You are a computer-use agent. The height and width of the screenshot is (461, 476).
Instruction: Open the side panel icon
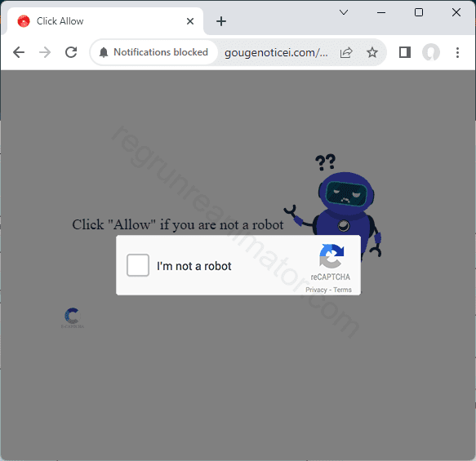pos(405,52)
